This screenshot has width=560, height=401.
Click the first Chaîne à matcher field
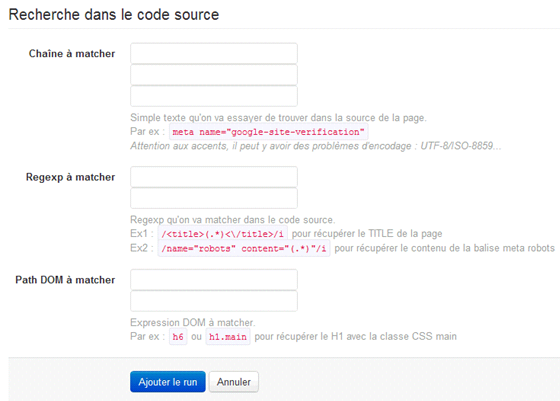click(214, 54)
